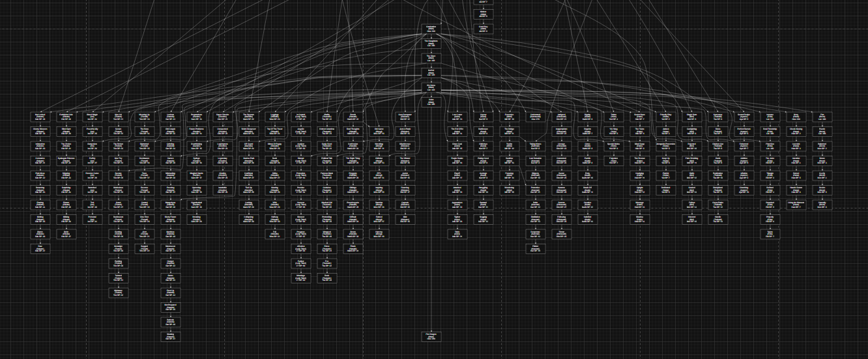Select the Friendly Play node

[665, 116]
